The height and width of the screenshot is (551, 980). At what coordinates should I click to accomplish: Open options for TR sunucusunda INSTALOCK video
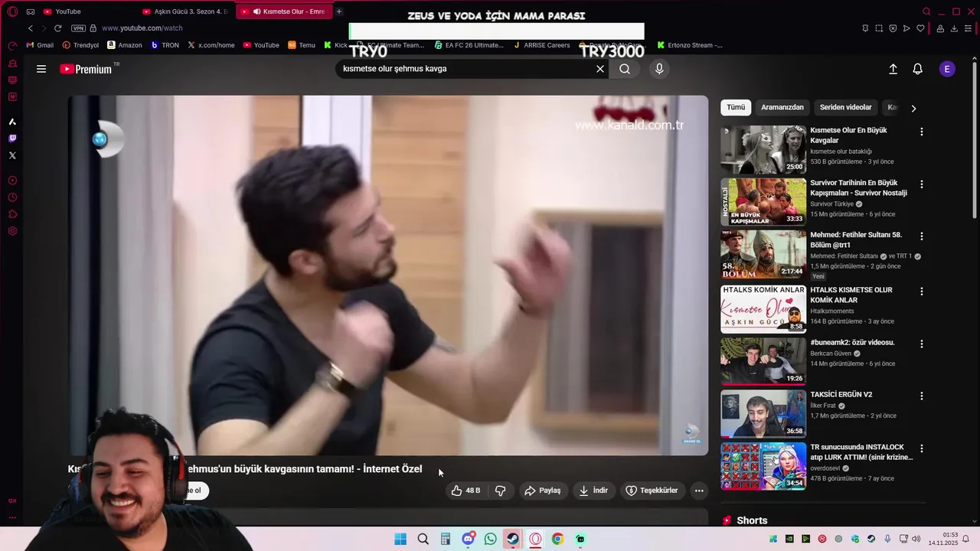pyautogui.click(x=922, y=448)
